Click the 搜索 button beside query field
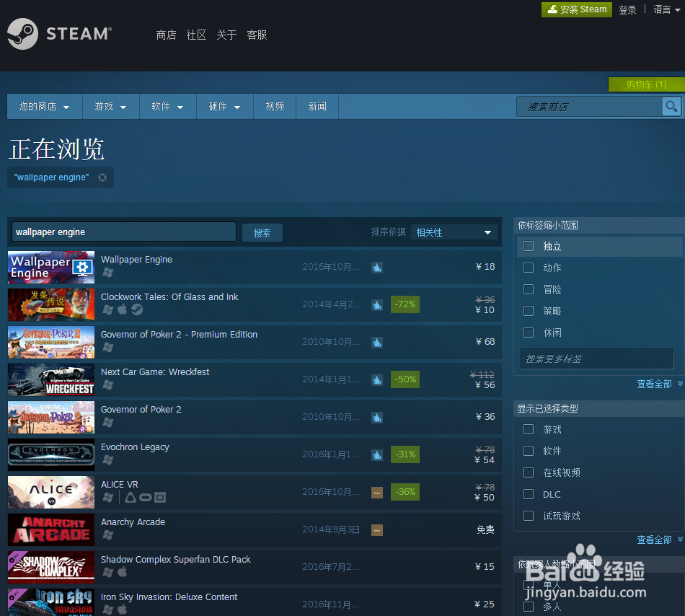The width and height of the screenshot is (685, 616). coord(262,233)
